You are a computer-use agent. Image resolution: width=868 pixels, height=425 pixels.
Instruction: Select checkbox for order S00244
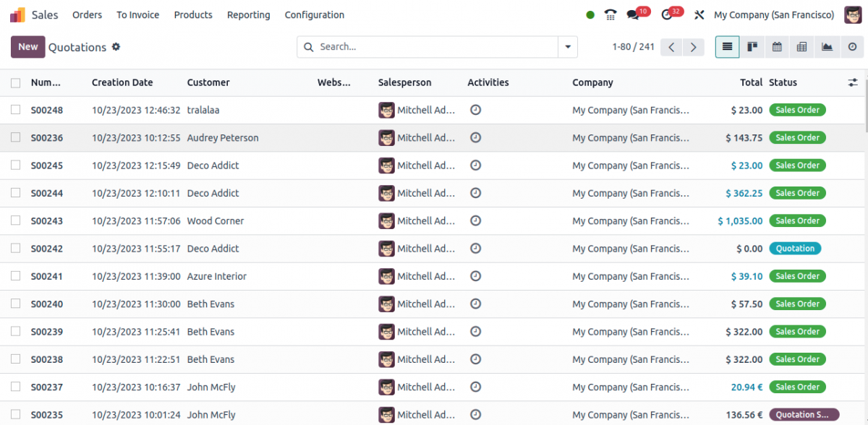point(15,193)
